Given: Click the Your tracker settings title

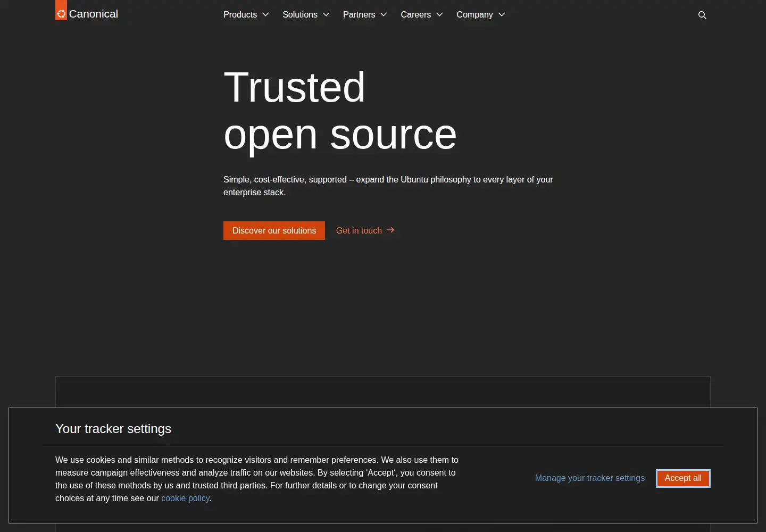Looking at the screenshot, I should (x=113, y=429).
